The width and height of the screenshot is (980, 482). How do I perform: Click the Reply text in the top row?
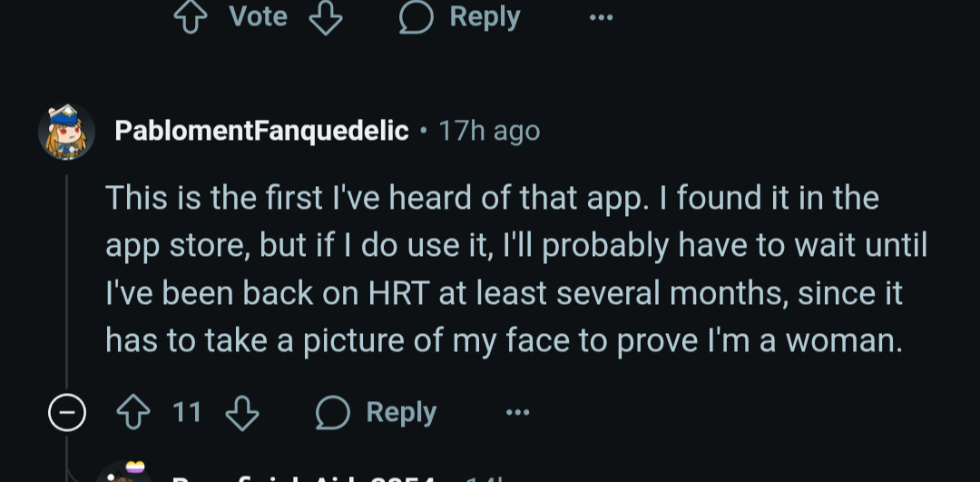[485, 16]
